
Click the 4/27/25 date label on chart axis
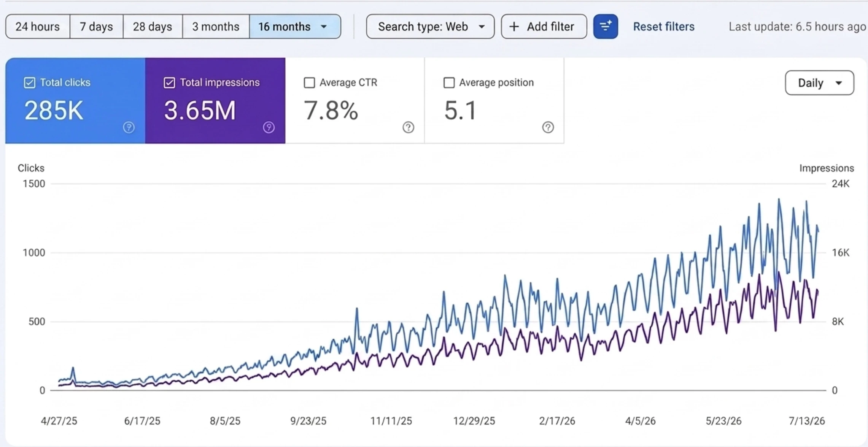[x=59, y=421]
